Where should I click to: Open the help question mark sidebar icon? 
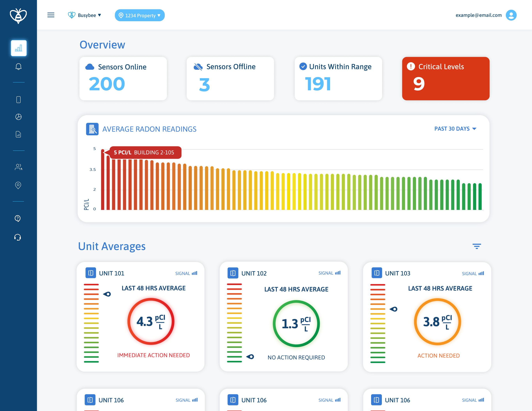point(18,218)
